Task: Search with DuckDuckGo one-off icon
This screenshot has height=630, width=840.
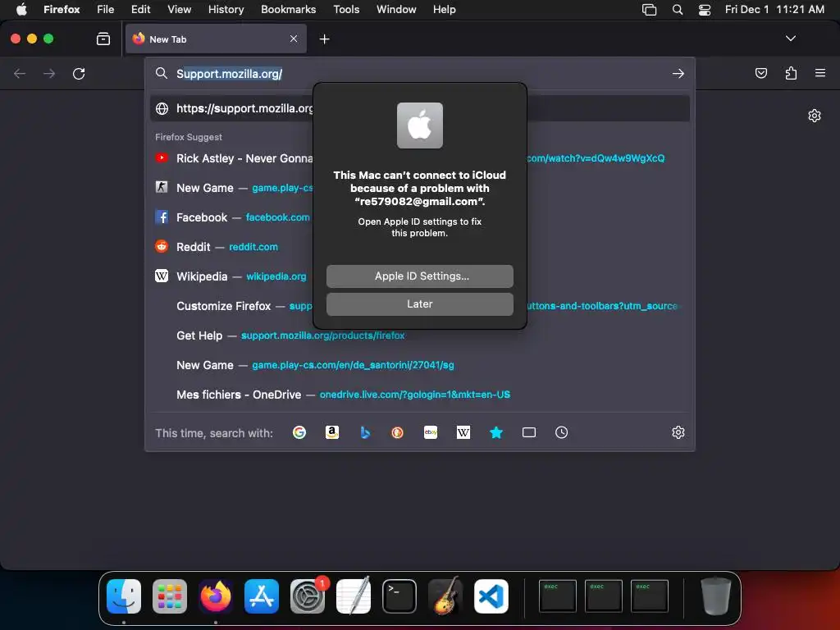Action: point(398,432)
